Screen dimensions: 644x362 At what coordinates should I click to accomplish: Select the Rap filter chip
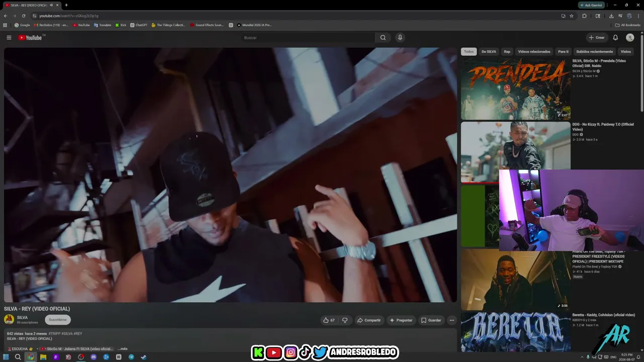[x=507, y=51]
